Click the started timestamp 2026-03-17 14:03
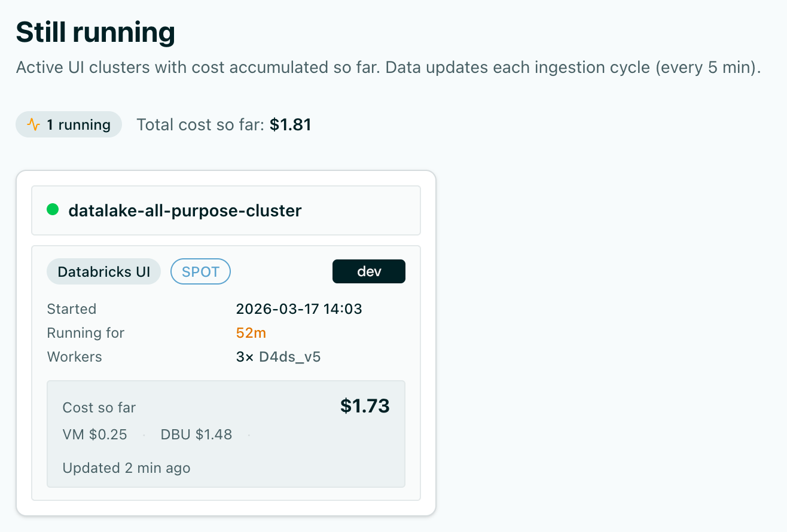 coord(299,309)
